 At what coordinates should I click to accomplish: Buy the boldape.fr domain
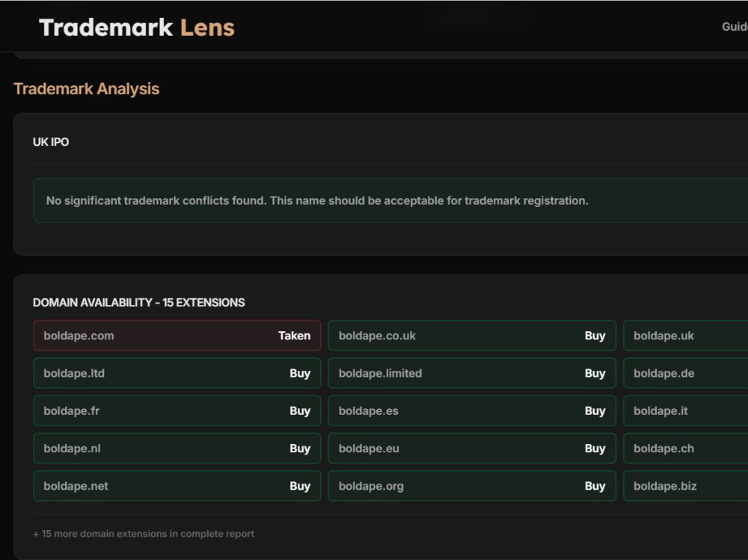(x=300, y=411)
